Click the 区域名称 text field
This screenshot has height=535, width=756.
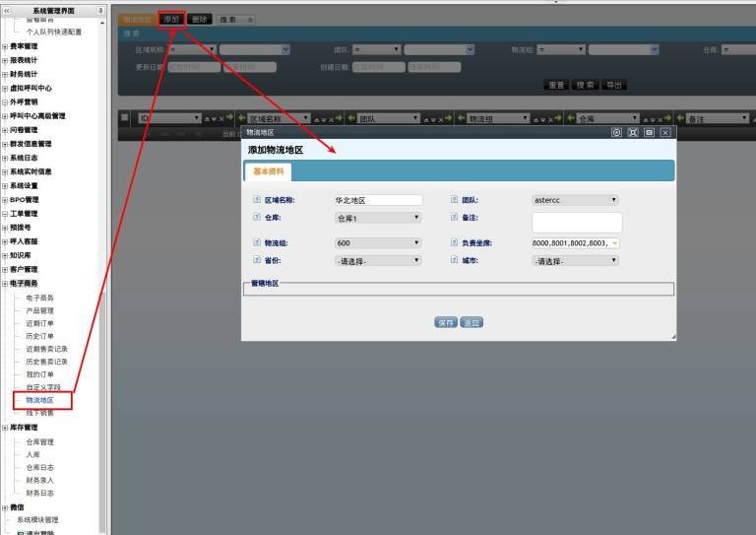378,200
